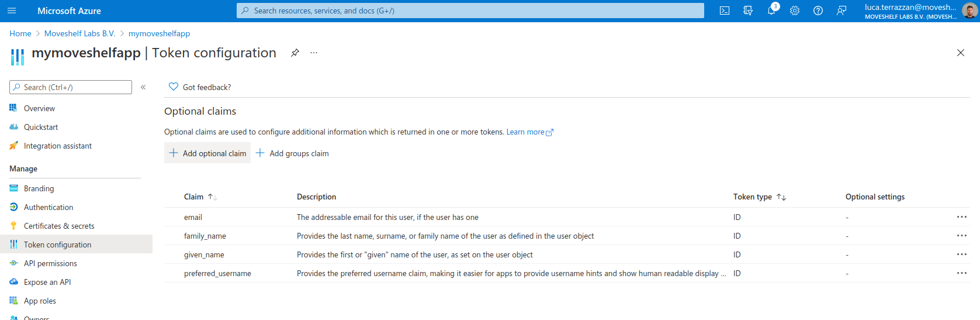Open the more options ellipsis beside the title
This screenshot has height=320, width=980.
314,53
